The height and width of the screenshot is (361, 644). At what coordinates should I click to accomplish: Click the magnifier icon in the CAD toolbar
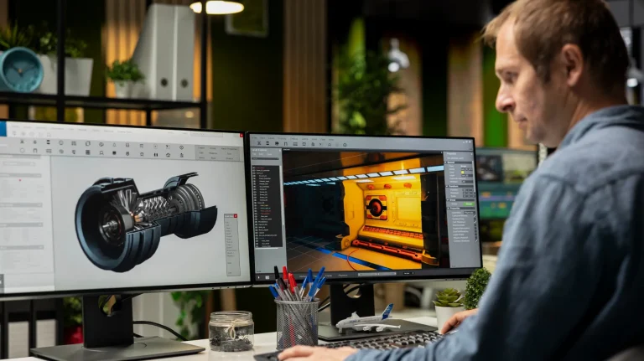[101, 153]
